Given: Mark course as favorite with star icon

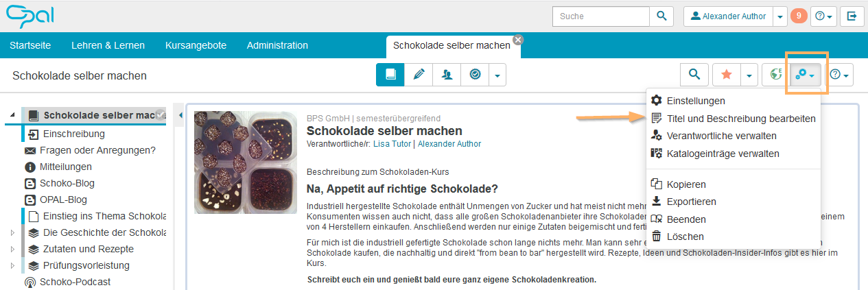Looking at the screenshot, I should pos(726,75).
